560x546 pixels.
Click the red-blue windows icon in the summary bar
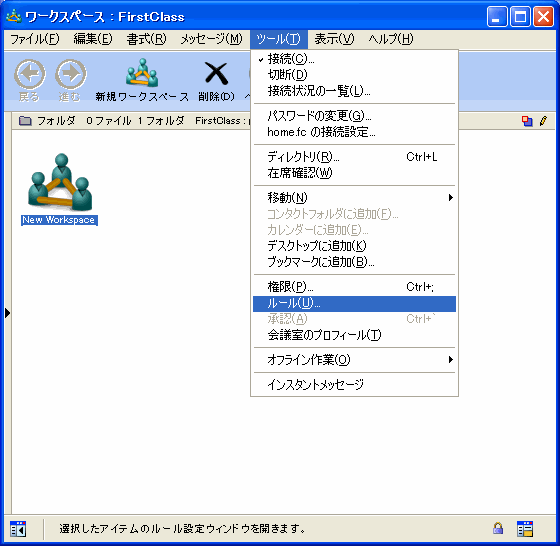(527, 121)
